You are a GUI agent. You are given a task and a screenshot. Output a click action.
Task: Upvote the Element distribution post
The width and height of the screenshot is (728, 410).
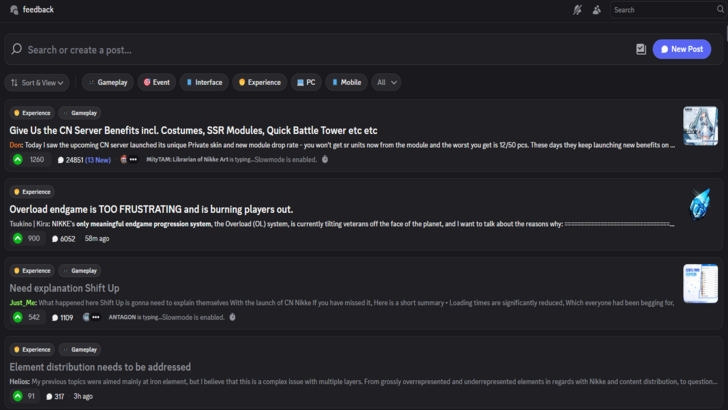click(18, 397)
